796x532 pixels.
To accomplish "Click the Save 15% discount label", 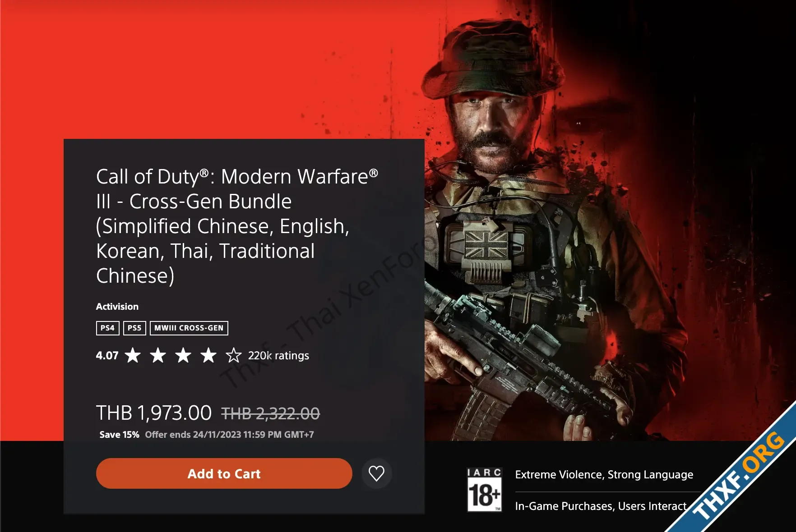I will 119,435.
